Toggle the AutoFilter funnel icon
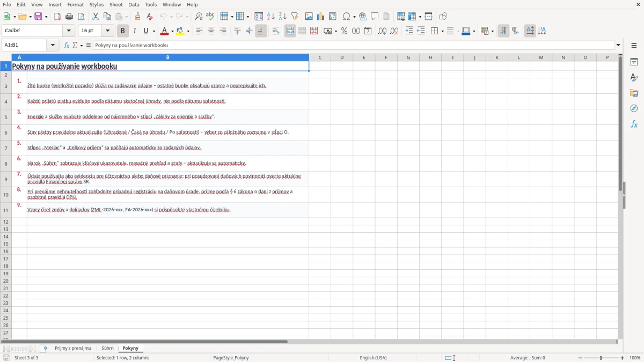 [294, 17]
